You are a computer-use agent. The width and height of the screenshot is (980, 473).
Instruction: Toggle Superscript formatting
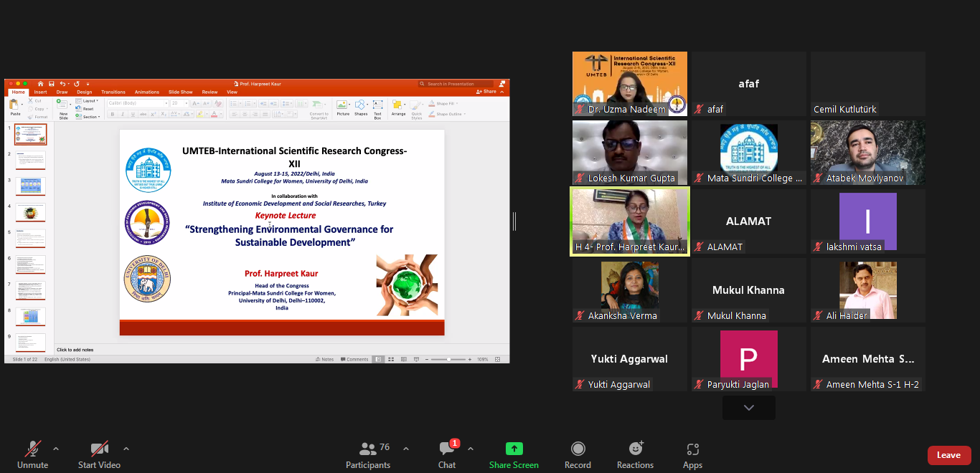[x=153, y=114]
